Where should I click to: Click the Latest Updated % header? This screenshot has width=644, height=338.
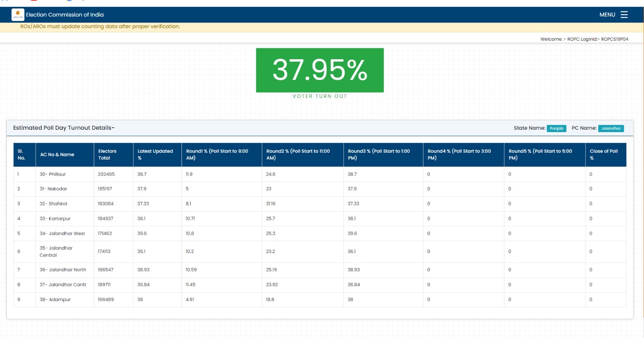tap(157, 155)
